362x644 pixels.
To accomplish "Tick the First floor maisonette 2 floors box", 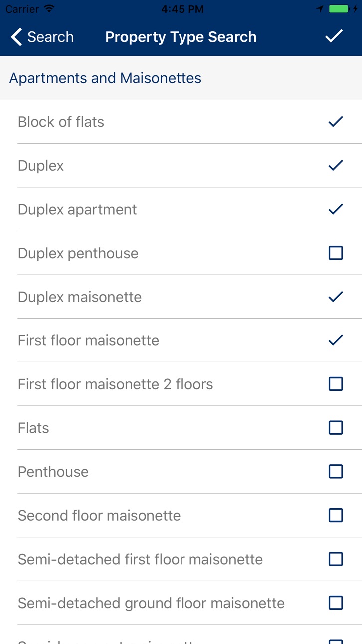I will (336, 384).
